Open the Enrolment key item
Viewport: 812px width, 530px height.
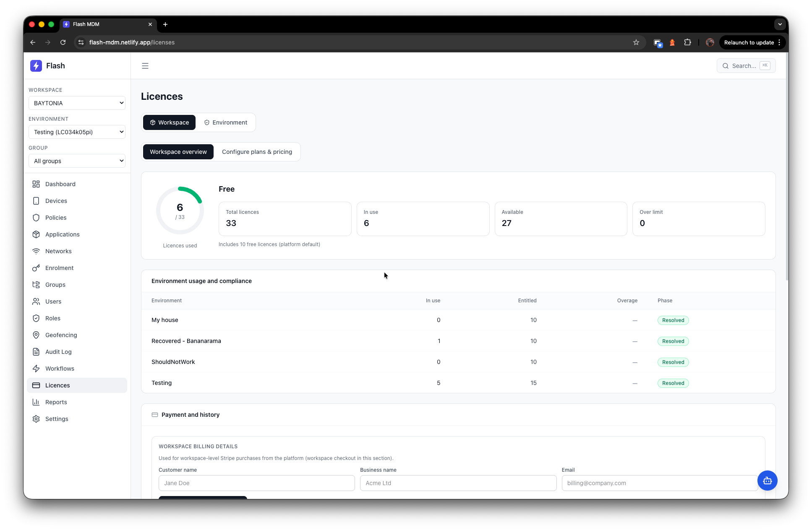pos(59,268)
